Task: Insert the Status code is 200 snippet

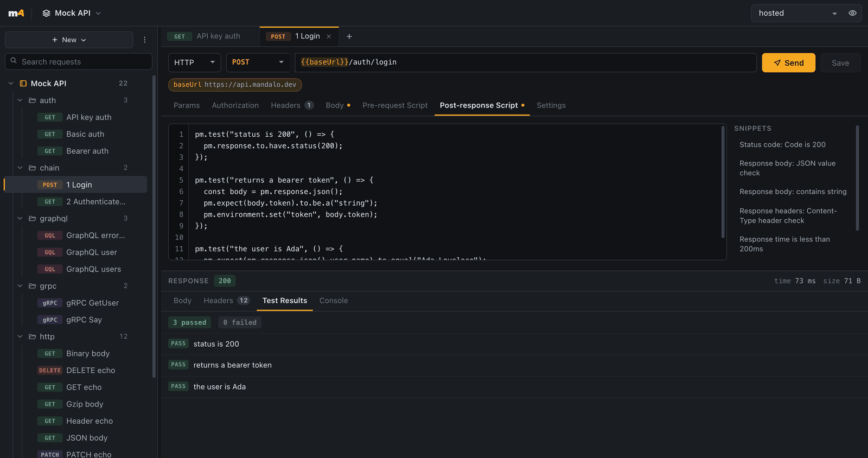Action: tap(782, 144)
